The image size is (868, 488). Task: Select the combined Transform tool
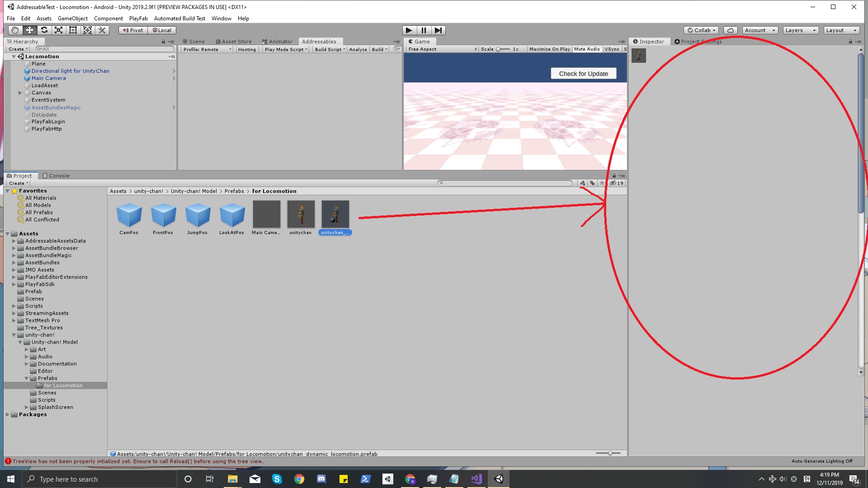(x=87, y=30)
